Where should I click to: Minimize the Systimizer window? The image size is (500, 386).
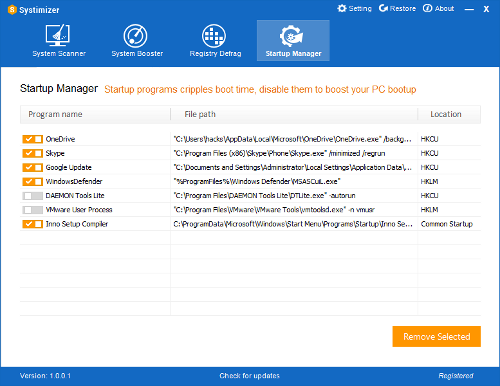(x=469, y=9)
